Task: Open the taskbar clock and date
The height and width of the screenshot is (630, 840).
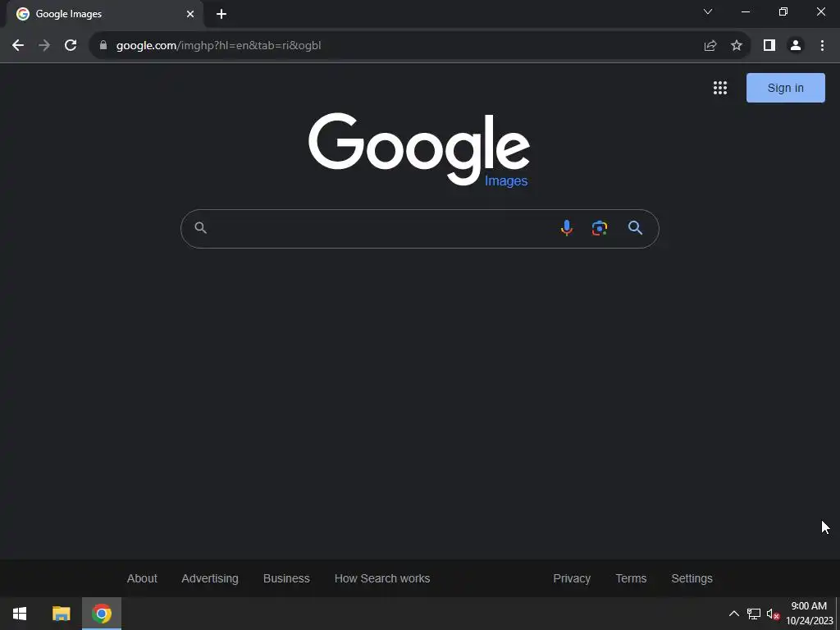Action: pyautogui.click(x=809, y=614)
